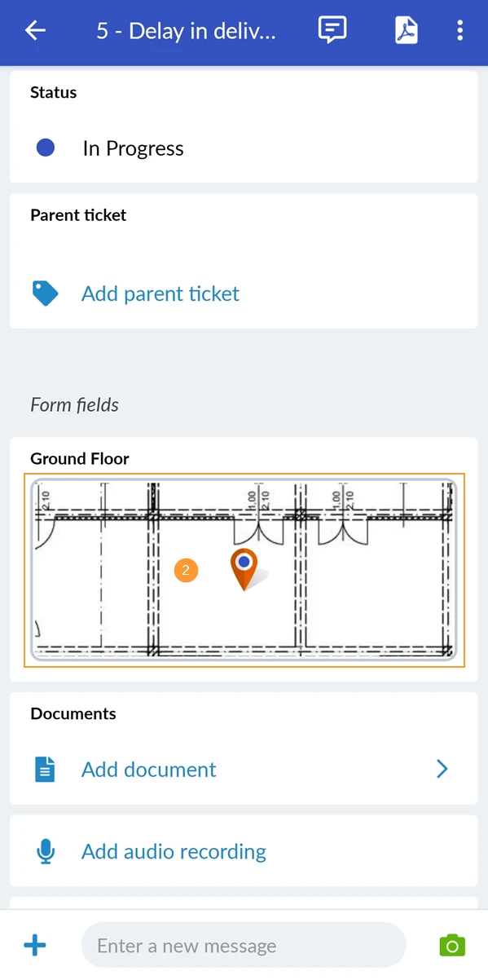Open the In Progress status selector
This screenshot has height=980, width=488.
pos(244,148)
